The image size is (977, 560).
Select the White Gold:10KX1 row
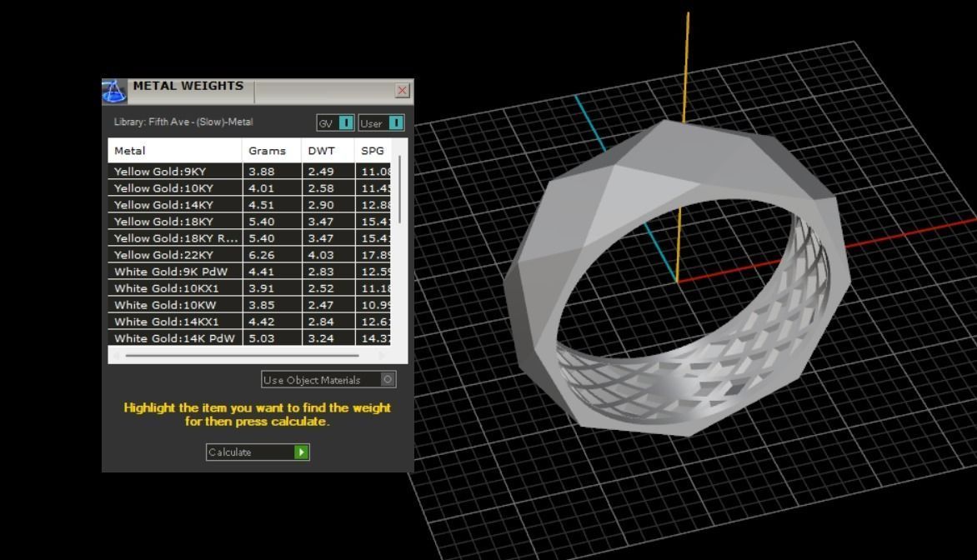pyautogui.click(x=249, y=288)
